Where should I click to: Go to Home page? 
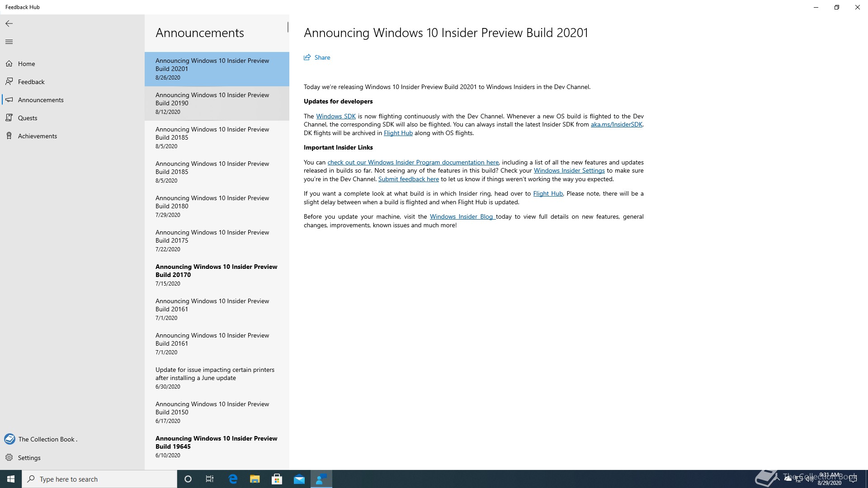[72, 64]
